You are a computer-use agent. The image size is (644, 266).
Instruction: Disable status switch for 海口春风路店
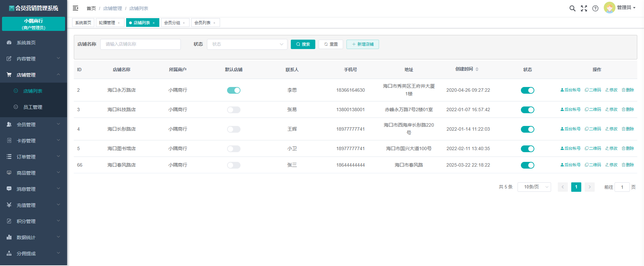tap(528, 165)
